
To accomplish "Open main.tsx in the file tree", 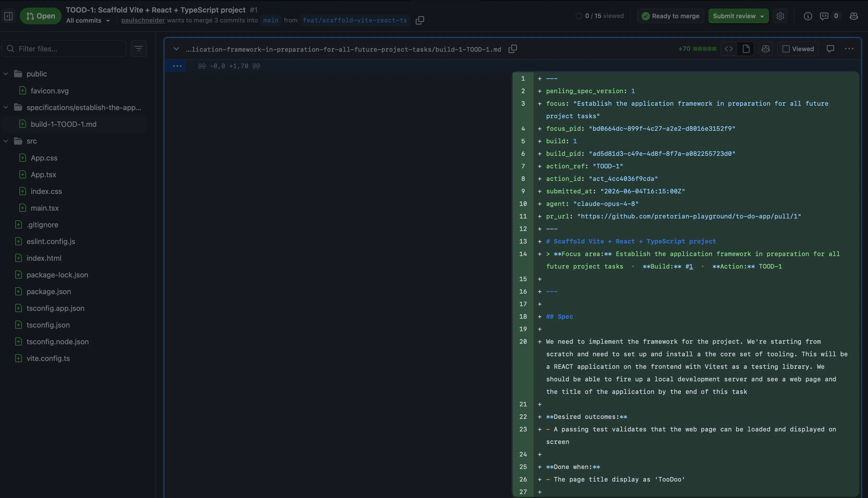I will [x=45, y=208].
